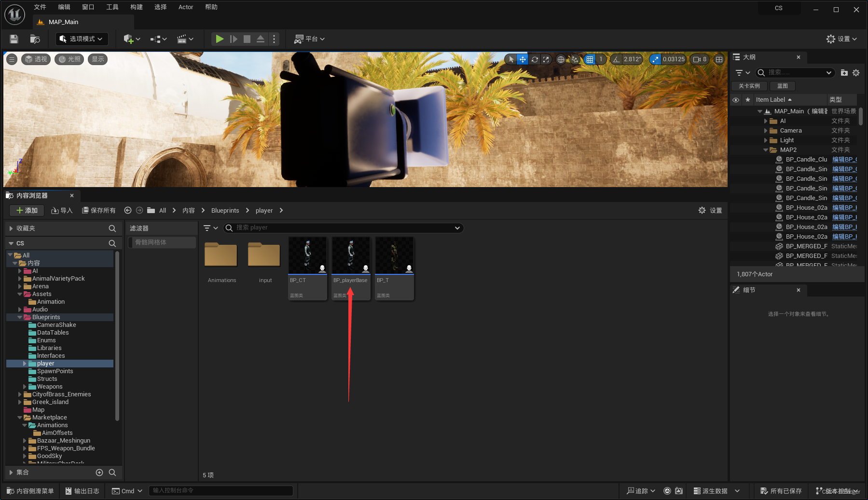Image resolution: width=868 pixels, height=500 pixels.
Task: Expand the Camera folder in outliner
Action: [x=766, y=131]
